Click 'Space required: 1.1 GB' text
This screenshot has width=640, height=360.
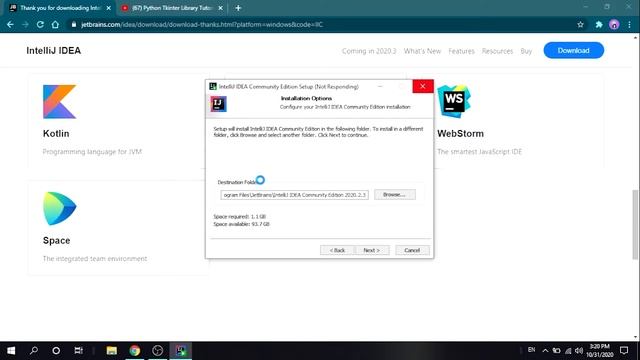(x=239, y=217)
